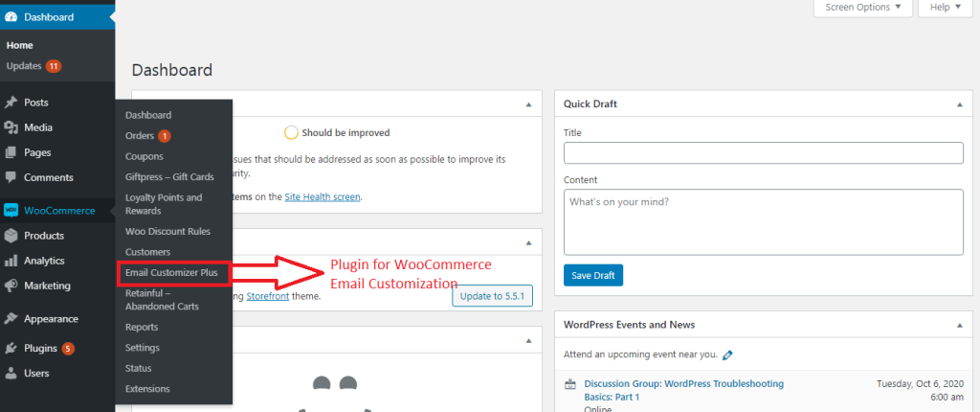Open the Screen Options dropdown
Screen dimensions: 980x412
(x=861, y=8)
